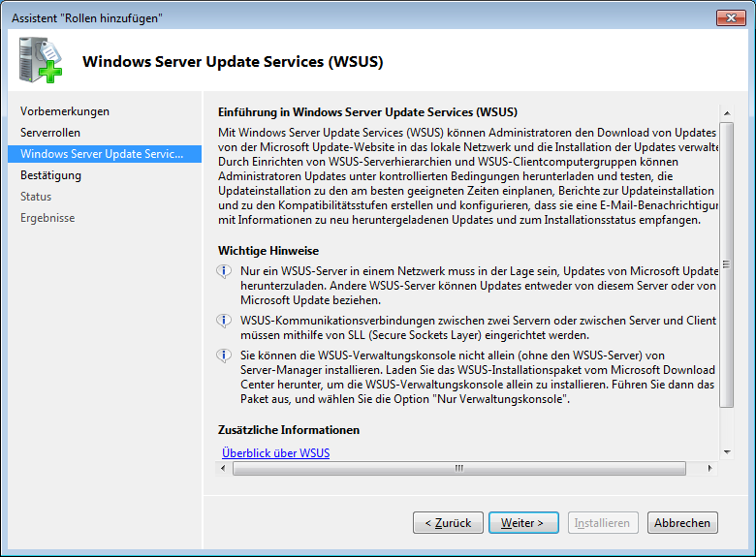Click the disabled Installieren button
Image resolution: width=756 pixels, height=557 pixels.
pyautogui.click(x=603, y=523)
